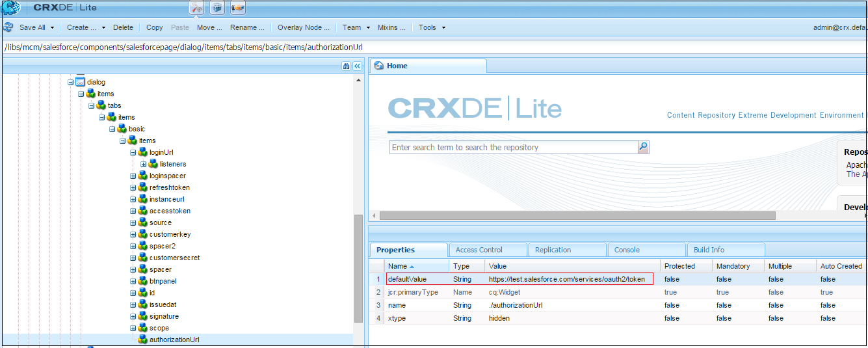Switch to the Access Control tab

488,250
